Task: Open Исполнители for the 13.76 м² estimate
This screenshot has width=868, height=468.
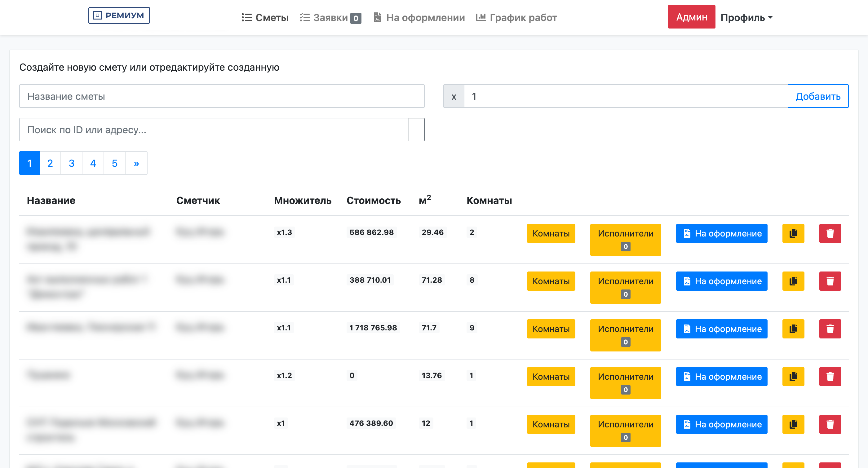Action: [625, 383]
